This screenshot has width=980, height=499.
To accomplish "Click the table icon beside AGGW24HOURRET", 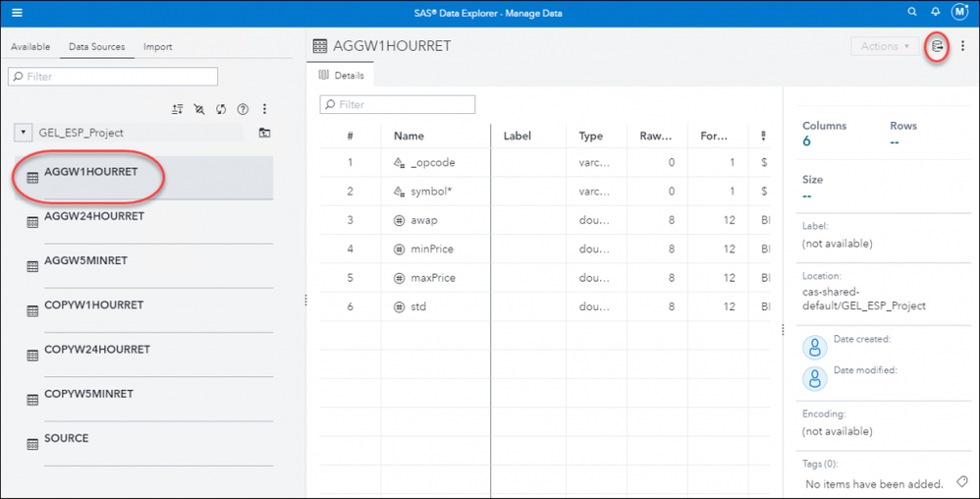I will coord(32,223).
